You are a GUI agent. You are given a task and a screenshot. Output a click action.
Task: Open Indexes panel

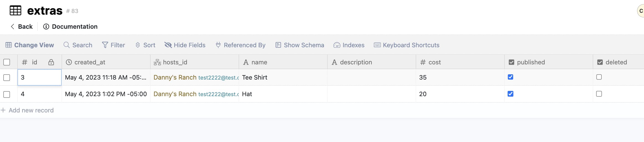349,45
